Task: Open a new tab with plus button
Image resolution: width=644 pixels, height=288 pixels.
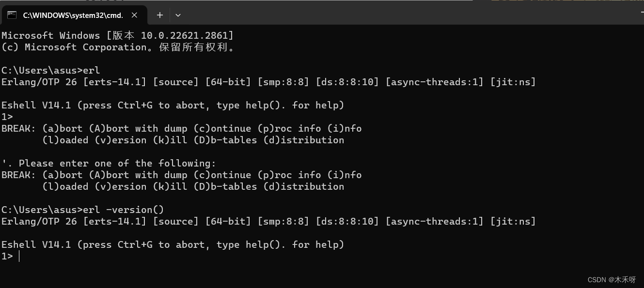Action: pyautogui.click(x=159, y=15)
